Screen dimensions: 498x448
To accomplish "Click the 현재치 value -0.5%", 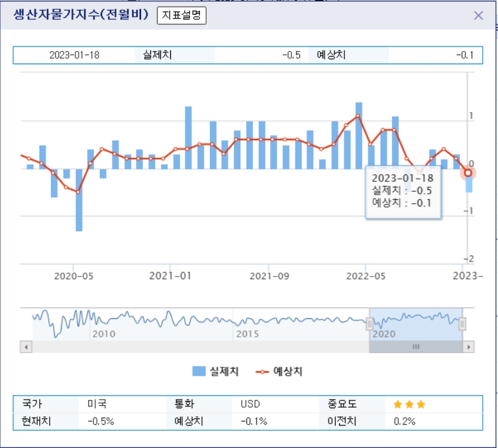I will (x=101, y=422).
